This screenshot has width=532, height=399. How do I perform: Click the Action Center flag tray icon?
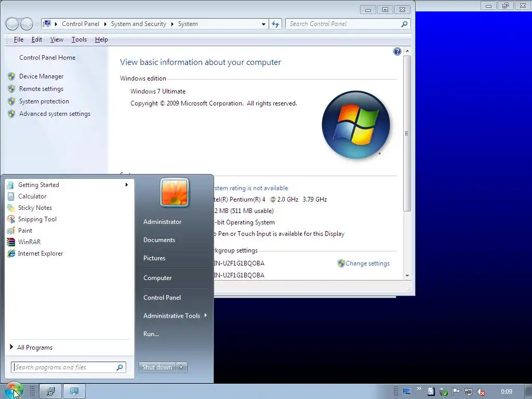(456, 392)
